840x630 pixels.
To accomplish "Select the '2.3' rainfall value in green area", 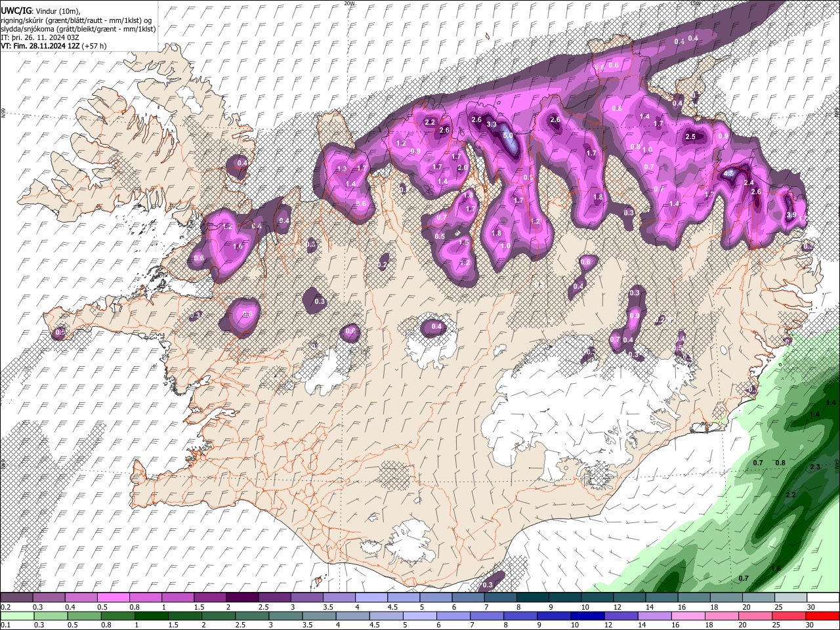I will click(815, 467).
